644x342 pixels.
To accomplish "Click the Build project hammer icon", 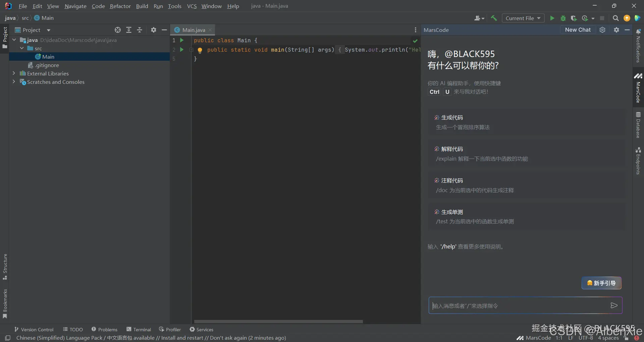I will [494, 18].
